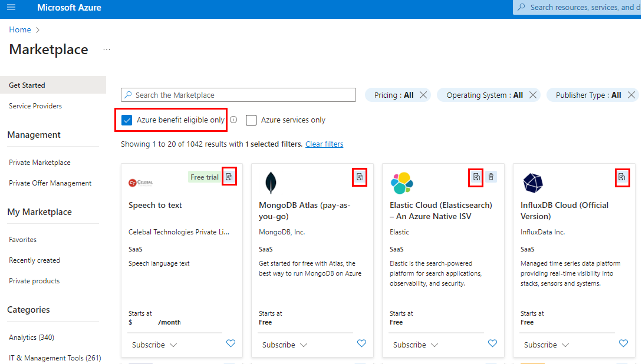Open the Speech to text offer title

click(155, 206)
